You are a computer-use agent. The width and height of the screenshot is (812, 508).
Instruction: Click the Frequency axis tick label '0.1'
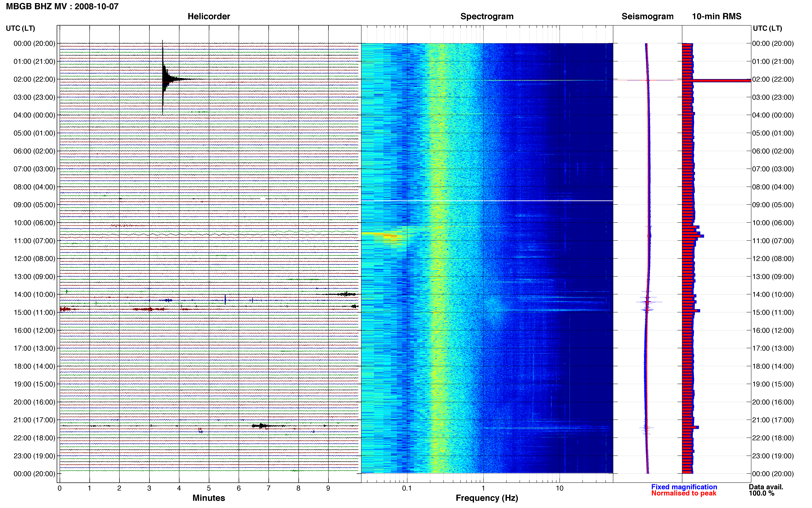pos(407,488)
